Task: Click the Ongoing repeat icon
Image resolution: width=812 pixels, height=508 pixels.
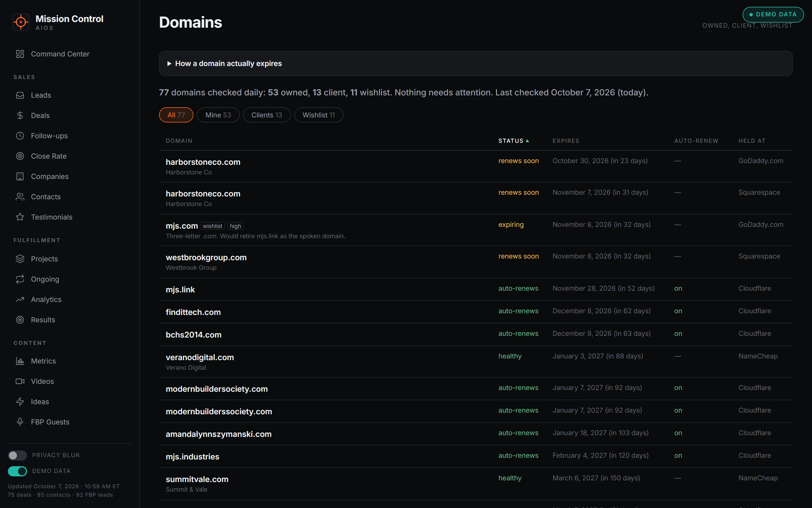Action: (x=20, y=279)
